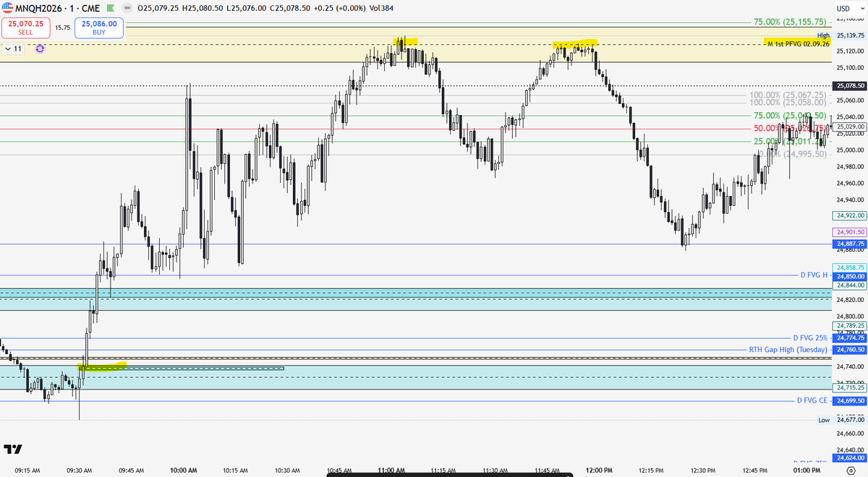Select the RTH Gap High (Tuesday) label
Image resolution: width=868 pixels, height=477 pixels.
coord(788,349)
